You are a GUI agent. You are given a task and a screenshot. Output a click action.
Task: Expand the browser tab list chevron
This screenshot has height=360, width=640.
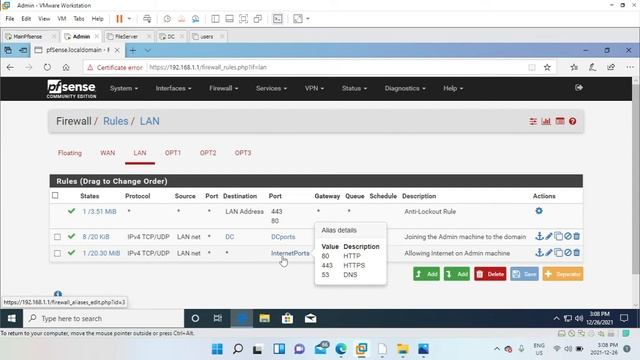coord(148,51)
